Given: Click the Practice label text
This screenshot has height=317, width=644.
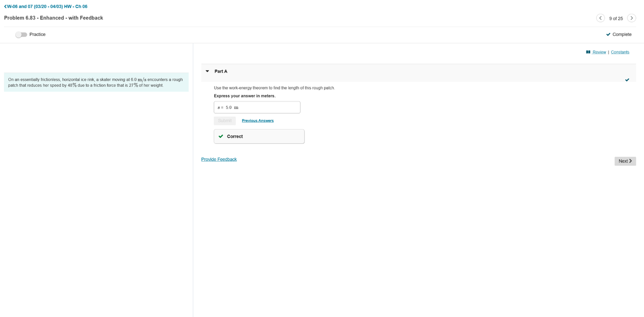Looking at the screenshot, I should tap(38, 35).
